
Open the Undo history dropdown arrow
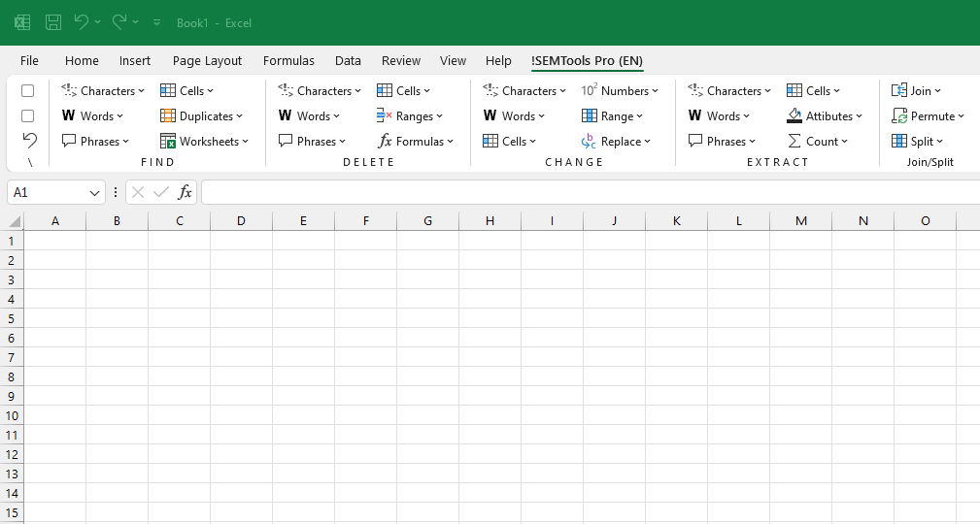click(97, 22)
